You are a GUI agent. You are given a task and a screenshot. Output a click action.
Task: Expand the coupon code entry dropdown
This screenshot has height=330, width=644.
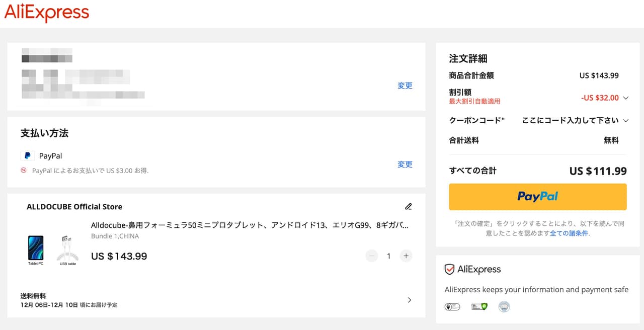[626, 121]
